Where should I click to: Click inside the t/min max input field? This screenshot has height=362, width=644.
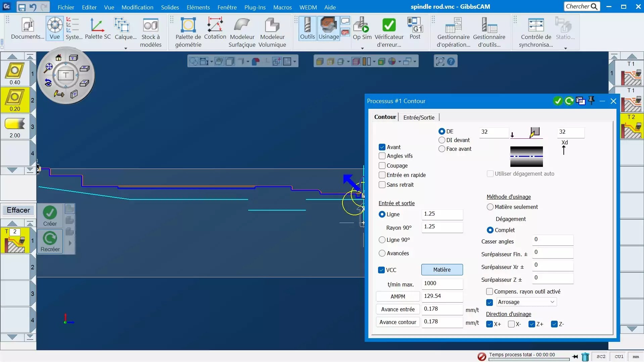tap(442, 284)
